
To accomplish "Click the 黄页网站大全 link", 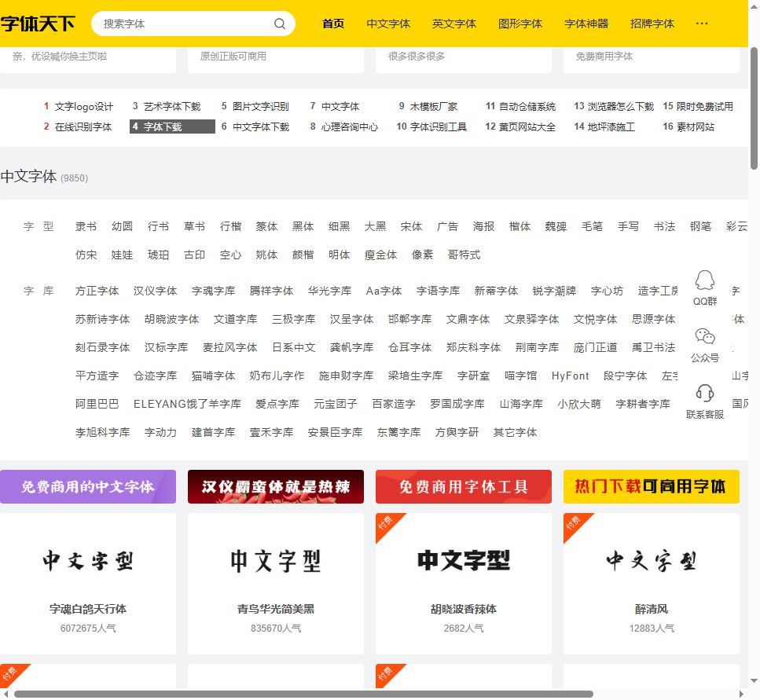I will [527, 127].
